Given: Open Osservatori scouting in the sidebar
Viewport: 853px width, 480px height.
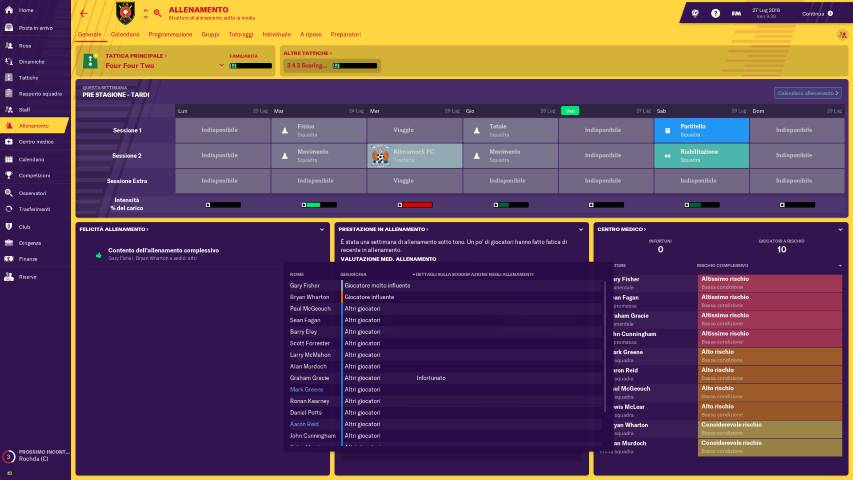Looking at the screenshot, I should (x=33, y=192).
